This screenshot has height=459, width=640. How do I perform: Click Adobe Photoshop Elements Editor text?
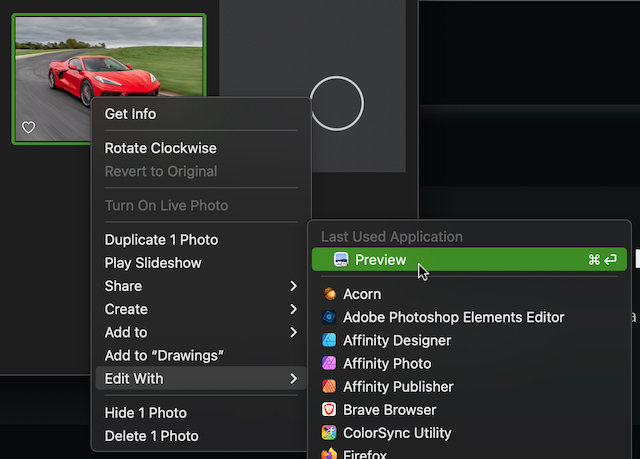point(454,317)
